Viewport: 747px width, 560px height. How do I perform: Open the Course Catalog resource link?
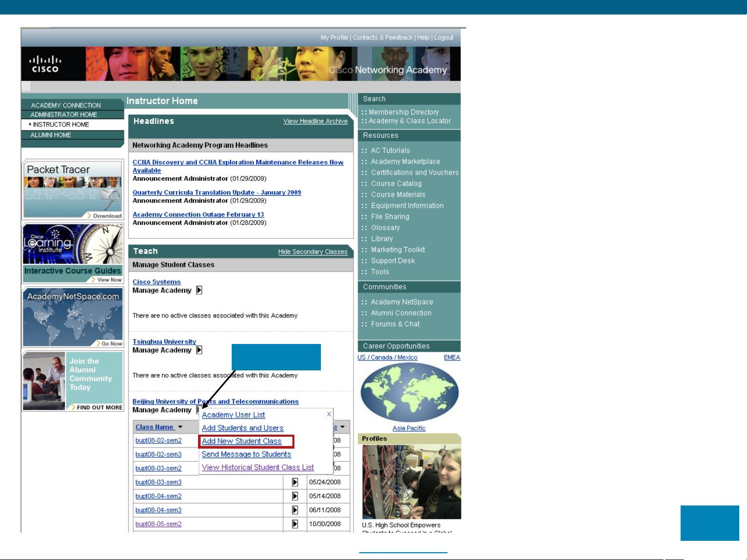[396, 184]
